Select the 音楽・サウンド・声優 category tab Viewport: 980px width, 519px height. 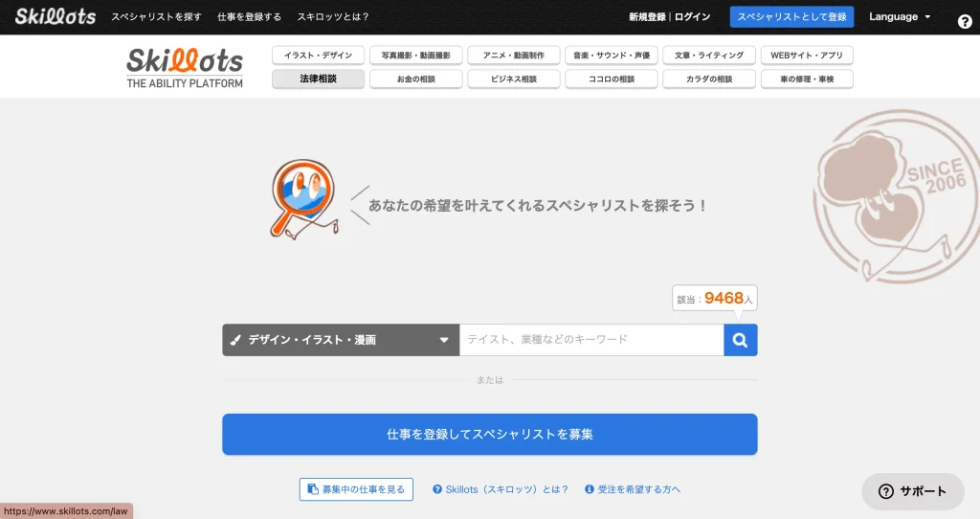pyautogui.click(x=612, y=55)
